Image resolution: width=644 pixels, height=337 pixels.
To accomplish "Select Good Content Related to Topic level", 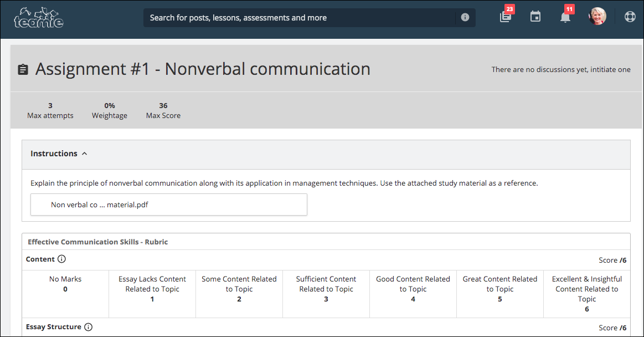I will [x=413, y=294].
